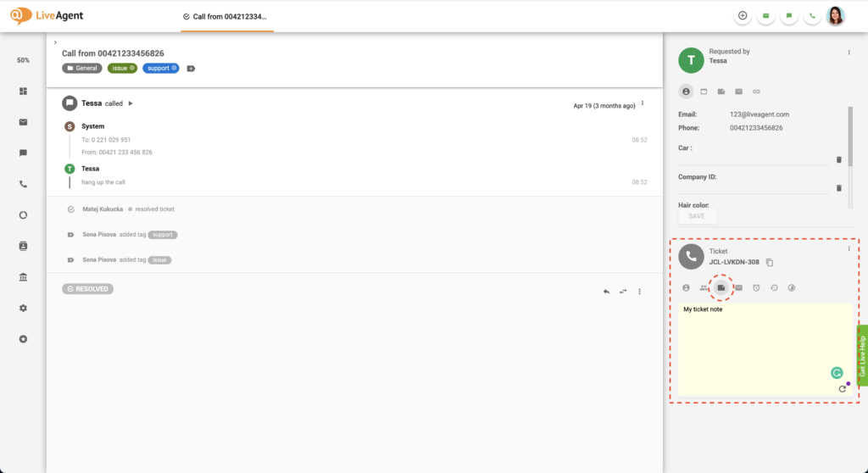Open the Configuration gear in sidebar
Image resolution: width=868 pixels, height=473 pixels.
(x=23, y=308)
